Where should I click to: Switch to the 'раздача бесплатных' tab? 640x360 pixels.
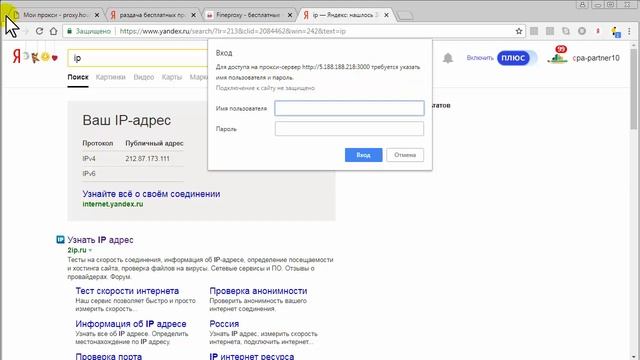[151, 15]
